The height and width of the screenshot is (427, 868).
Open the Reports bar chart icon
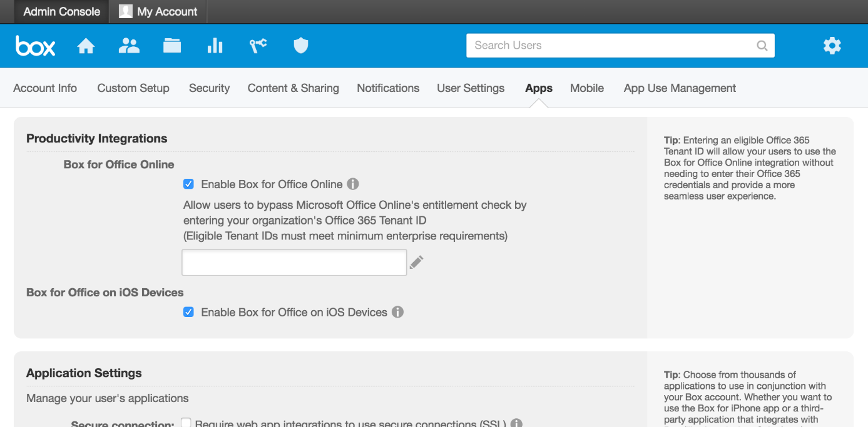pyautogui.click(x=215, y=46)
